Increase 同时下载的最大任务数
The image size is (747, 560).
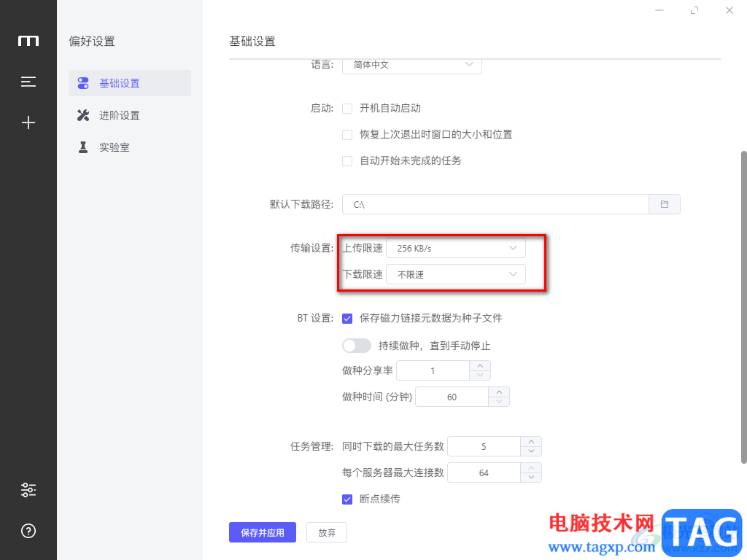[531, 441]
